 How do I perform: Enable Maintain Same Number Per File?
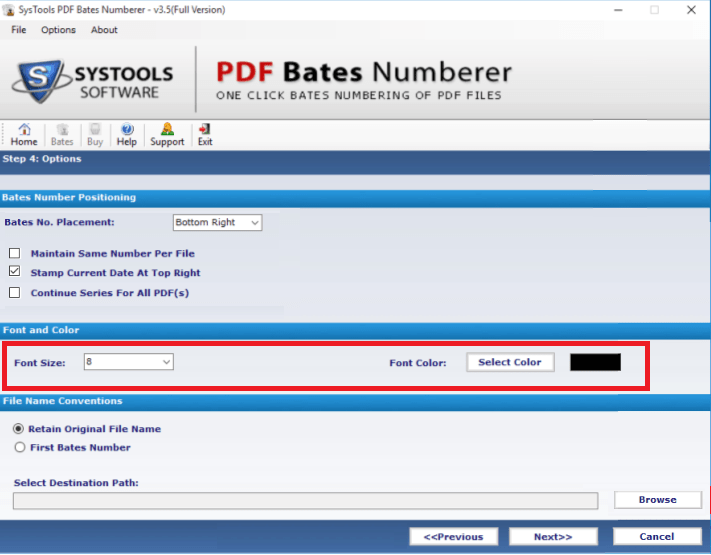tap(15, 253)
